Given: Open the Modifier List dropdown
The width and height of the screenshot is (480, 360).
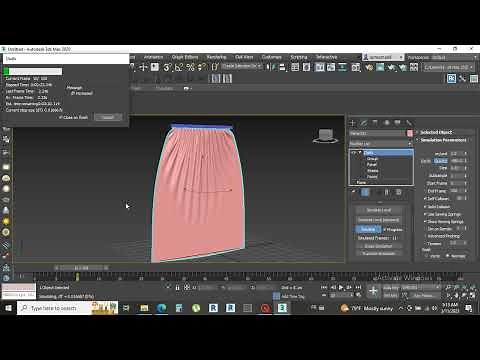Looking at the screenshot, I should 381,144.
